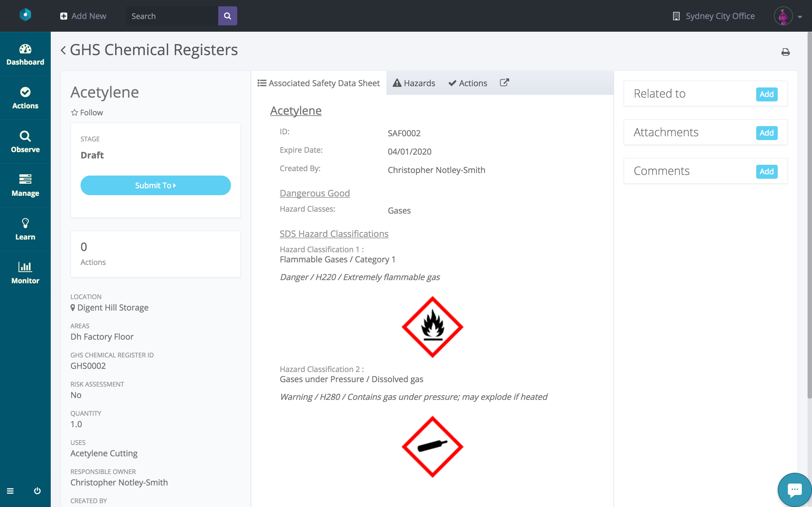Click the power logout icon
Viewport: 812px width, 507px height.
pos(37,491)
